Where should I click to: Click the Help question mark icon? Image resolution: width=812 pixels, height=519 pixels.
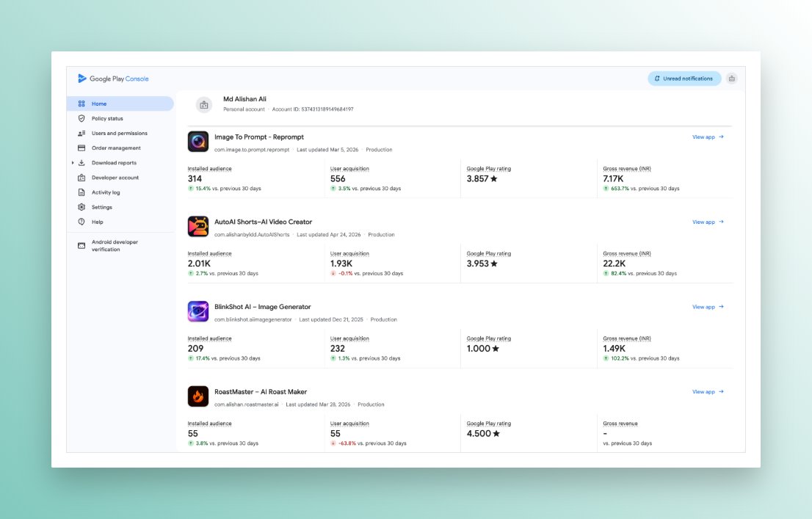point(81,222)
